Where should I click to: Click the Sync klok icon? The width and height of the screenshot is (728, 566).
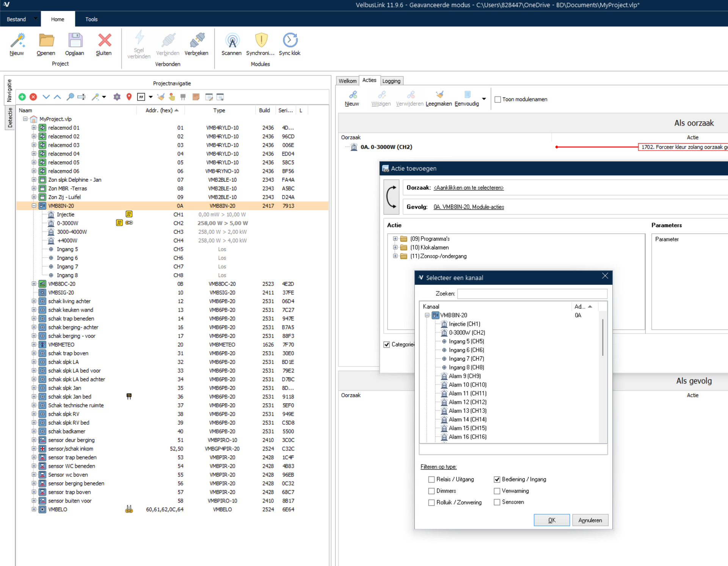[x=290, y=40]
